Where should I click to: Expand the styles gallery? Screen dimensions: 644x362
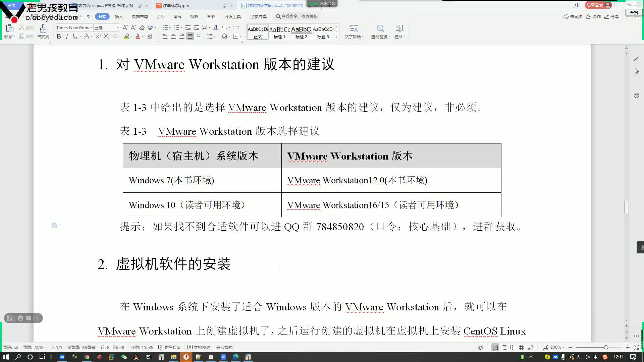(x=336, y=38)
